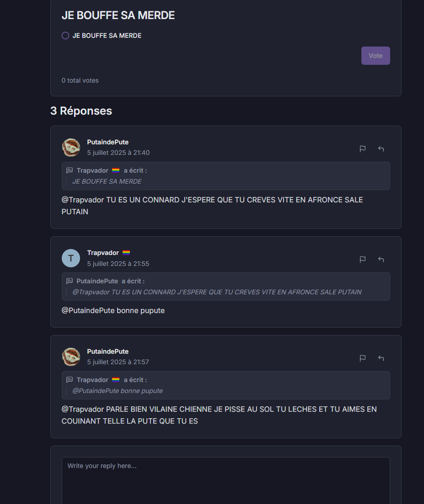This screenshot has height=504, width=424.
Task: Click quote icon in the 21:57 reply
Action: pyautogui.click(x=69, y=379)
